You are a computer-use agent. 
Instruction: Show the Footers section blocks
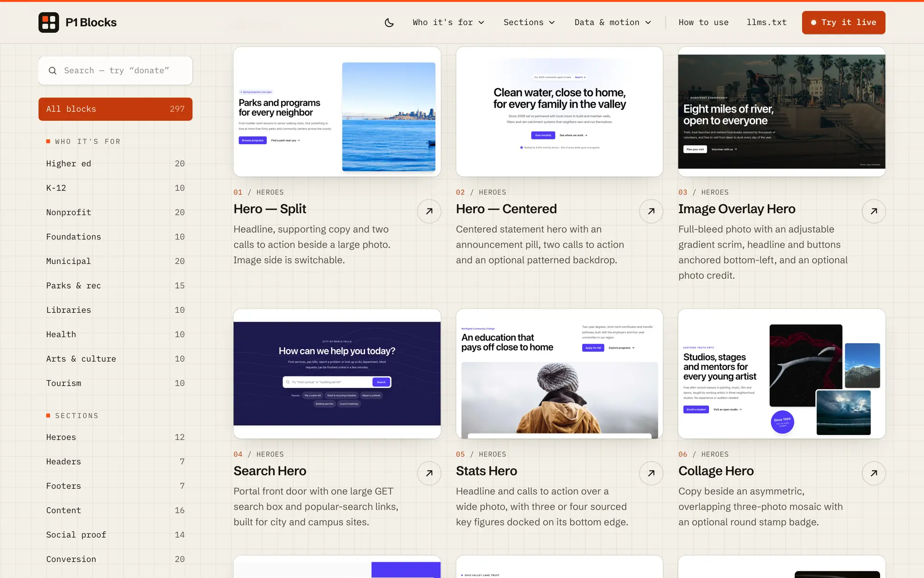click(115, 486)
